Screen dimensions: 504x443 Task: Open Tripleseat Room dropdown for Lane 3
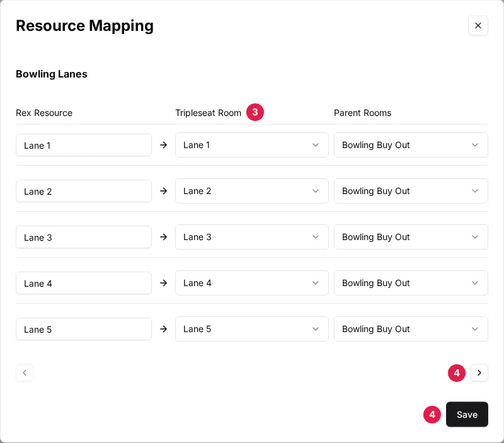click(x=251, y=237)
